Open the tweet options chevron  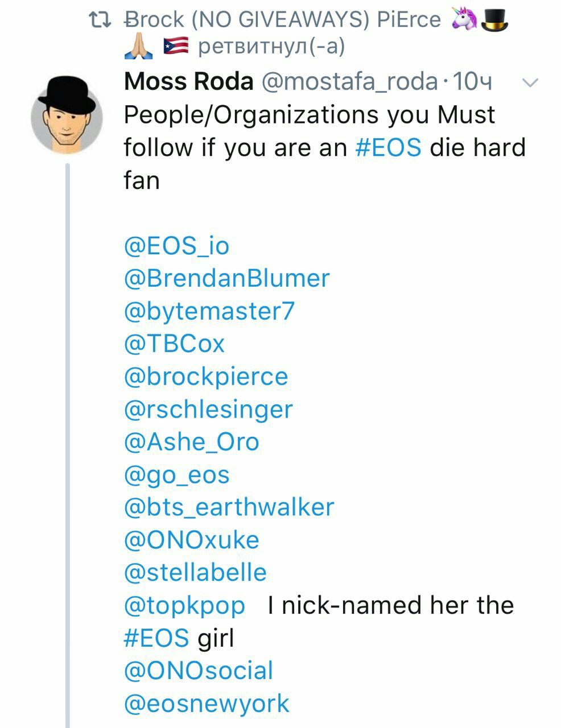530,83
